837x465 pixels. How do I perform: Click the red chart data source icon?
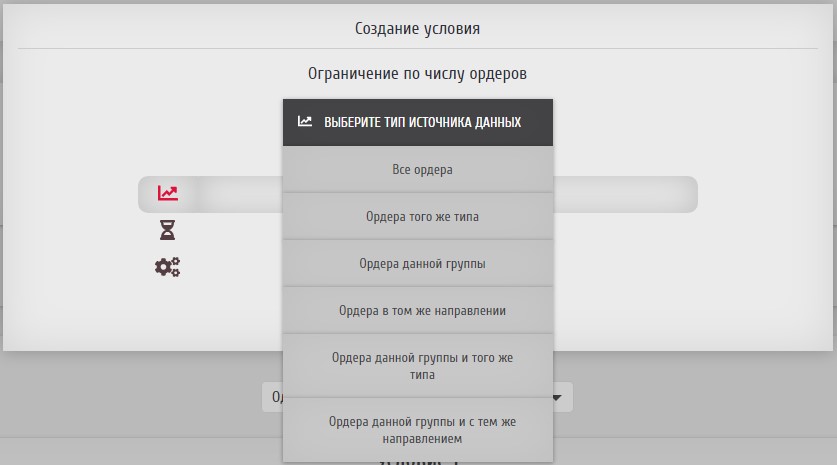click(167, 194)
